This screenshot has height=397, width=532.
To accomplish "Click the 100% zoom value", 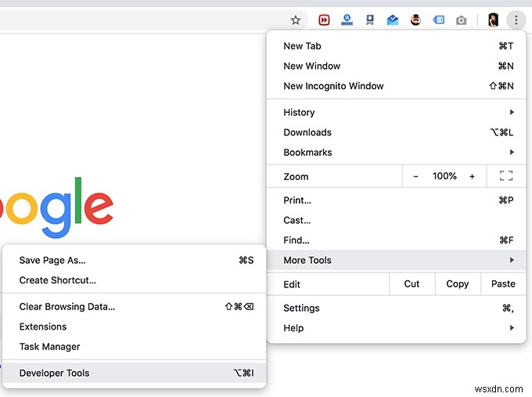I will click(444, 176).
